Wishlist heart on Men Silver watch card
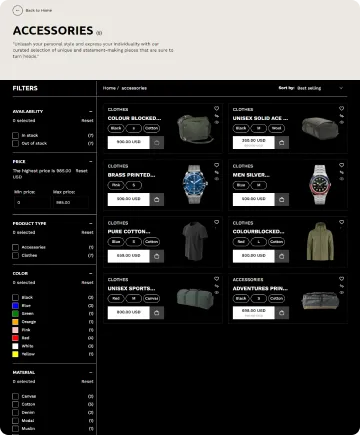This screenshot has height=435, width=360. [341, 165]
